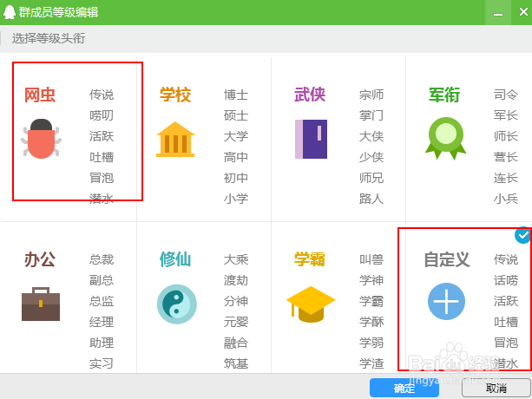Click the 大侠 level in 武侠
The height and width of the screenshot is (399, 532).
371,136
